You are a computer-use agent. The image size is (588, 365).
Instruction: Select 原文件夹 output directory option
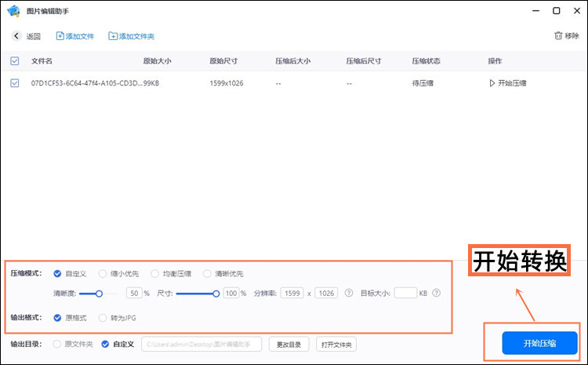(x=56, y=344)
